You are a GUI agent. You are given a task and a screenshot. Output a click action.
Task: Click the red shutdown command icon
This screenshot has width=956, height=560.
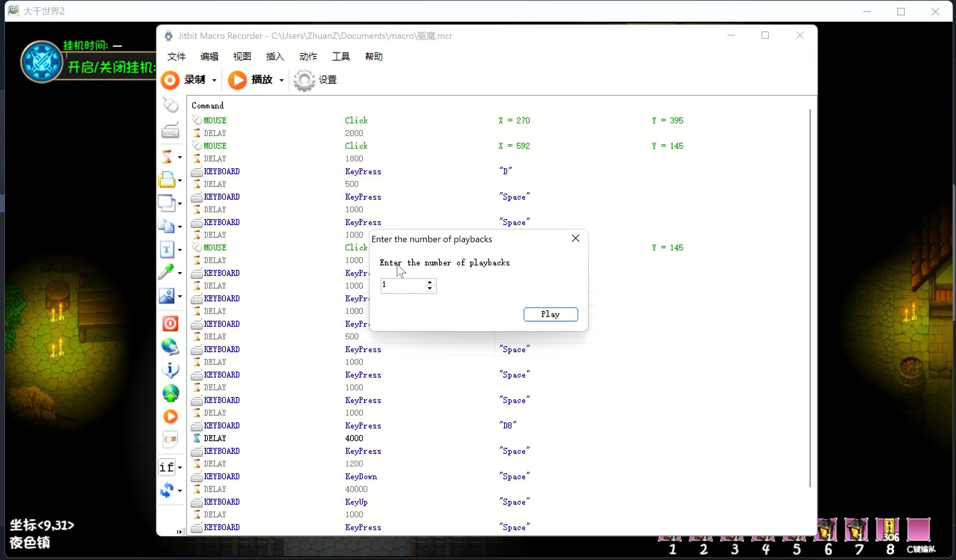(170, 323)
